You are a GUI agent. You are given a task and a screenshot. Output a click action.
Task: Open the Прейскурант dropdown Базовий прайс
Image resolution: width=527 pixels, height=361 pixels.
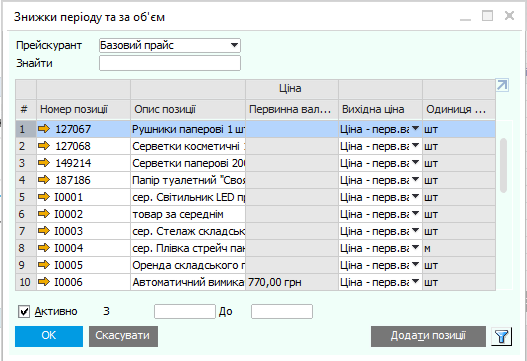[x=170, y=45]
